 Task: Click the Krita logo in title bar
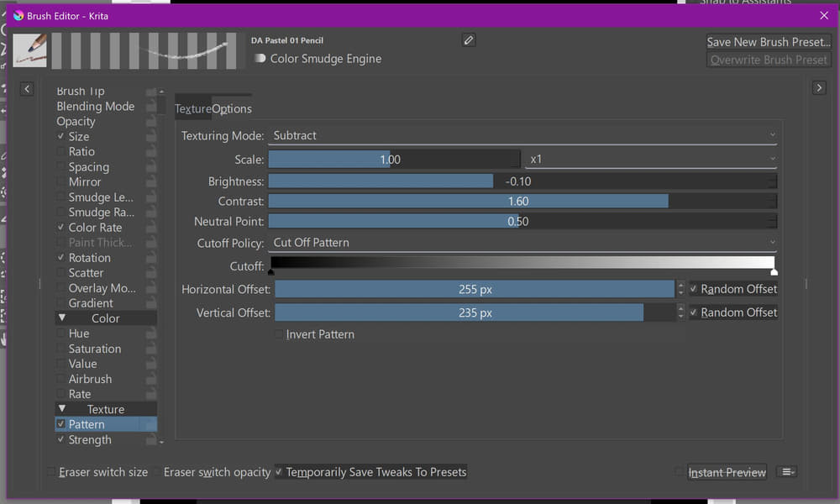[18, 15]
